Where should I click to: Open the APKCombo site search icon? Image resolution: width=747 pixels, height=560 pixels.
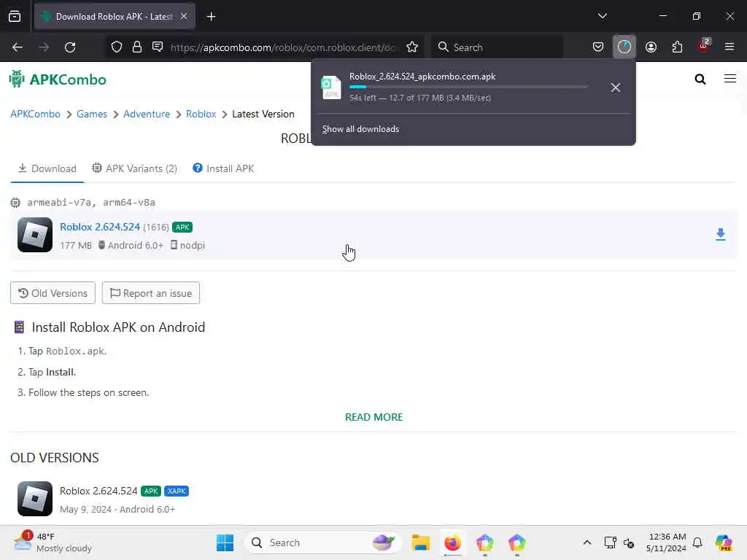(x=700, y=79)
